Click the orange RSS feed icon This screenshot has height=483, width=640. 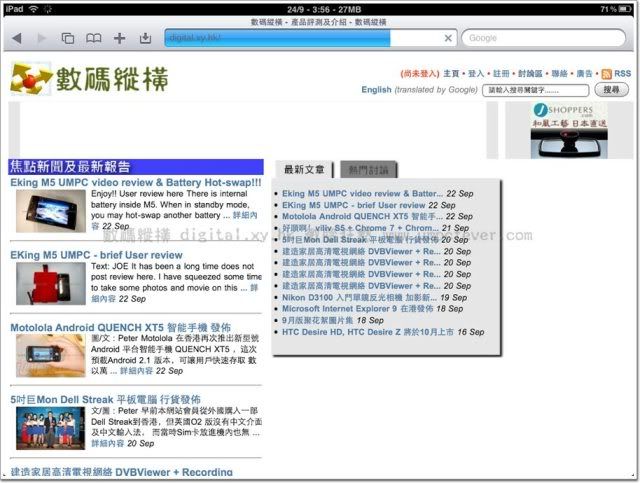click(x=606, y=74)
